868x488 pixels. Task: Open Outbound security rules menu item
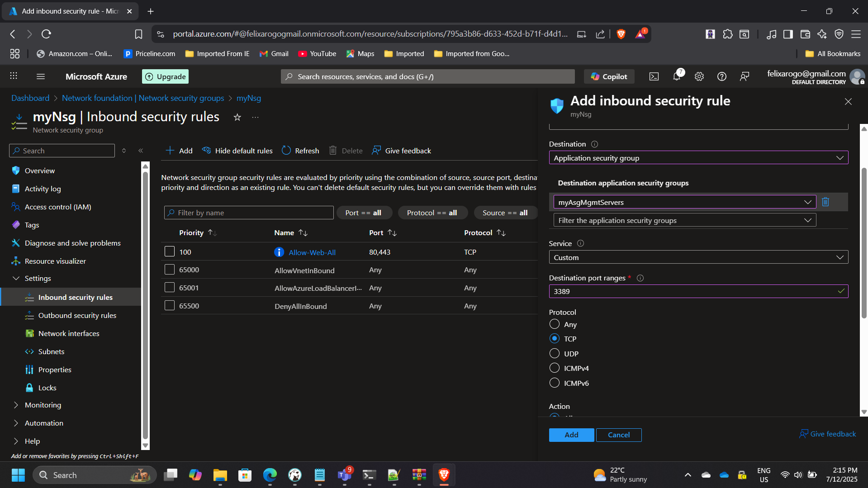pos(77,315)
